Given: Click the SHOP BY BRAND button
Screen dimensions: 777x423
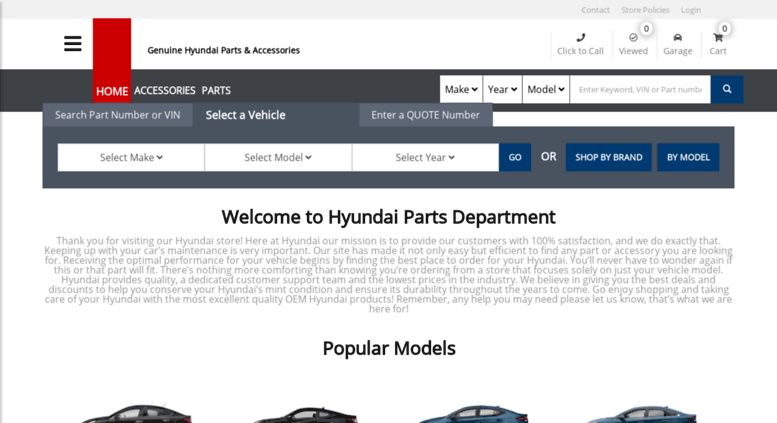Looking at the screenshot, I should click(x=609, y=158).
